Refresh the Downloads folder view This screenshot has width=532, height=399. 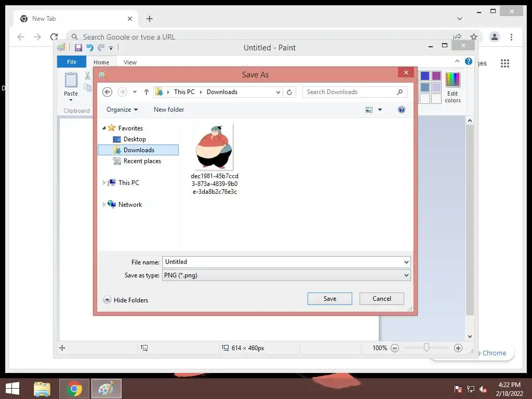click(x=289, y=92)
